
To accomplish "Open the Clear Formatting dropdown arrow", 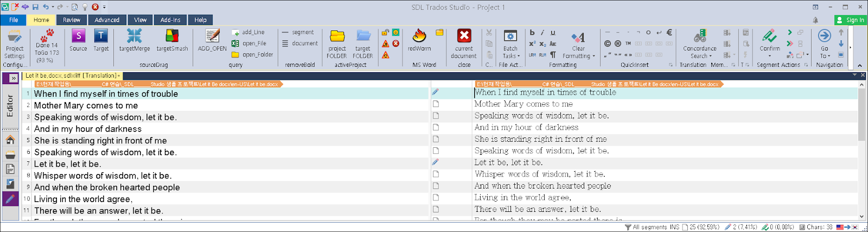I will (x=593, y=56).
